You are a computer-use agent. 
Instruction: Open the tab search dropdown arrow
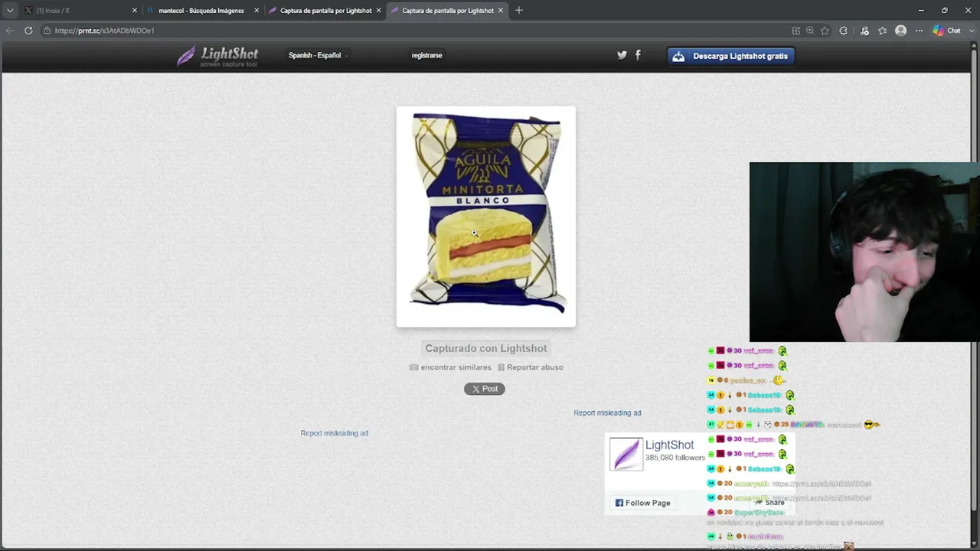(10, 11)
